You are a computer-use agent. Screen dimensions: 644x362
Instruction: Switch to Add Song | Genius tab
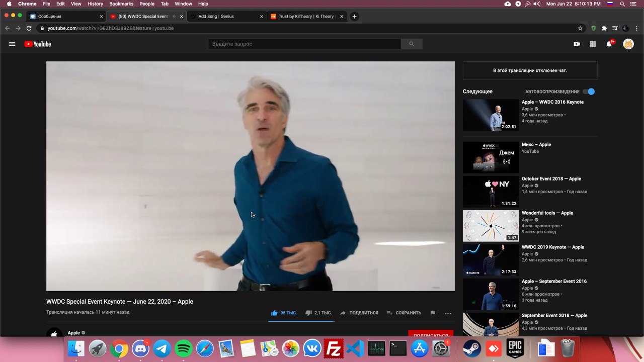226,16
